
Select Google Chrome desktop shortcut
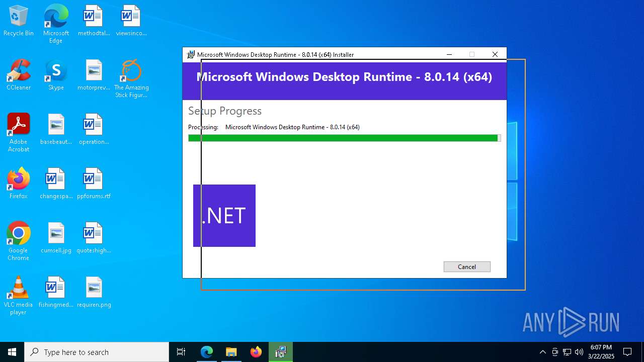pyautogui.click(x=19, y=241)
